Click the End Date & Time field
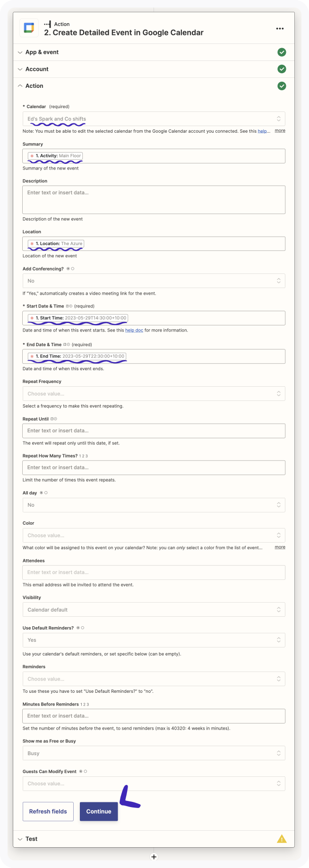The width and height of the screenshot is (309, 868). (154, 356)
